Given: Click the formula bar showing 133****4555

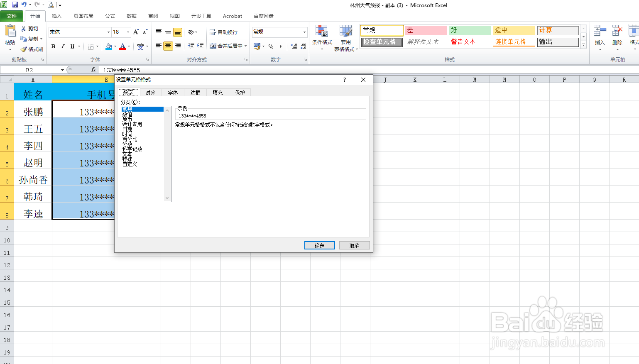Looking at the screenshot, I should [368, 70].
